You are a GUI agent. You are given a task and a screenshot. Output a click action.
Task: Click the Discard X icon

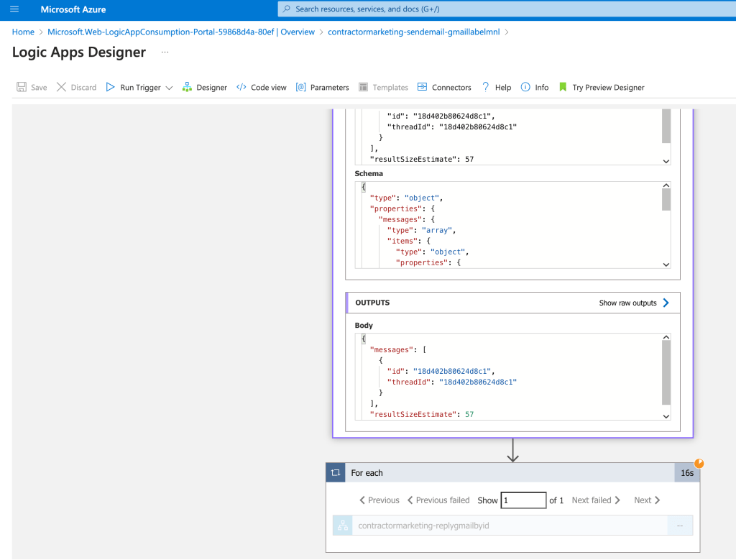pyautogui.click(x=61, y=87)
